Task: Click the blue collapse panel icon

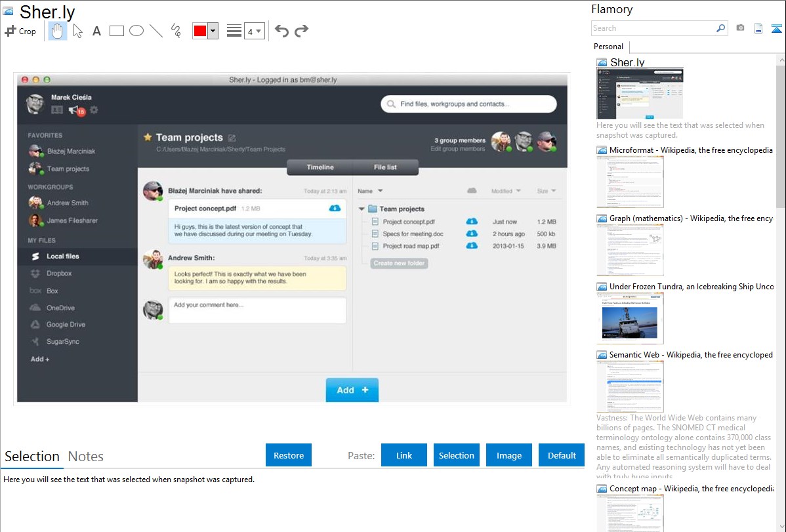Action: tap(776, 28)
